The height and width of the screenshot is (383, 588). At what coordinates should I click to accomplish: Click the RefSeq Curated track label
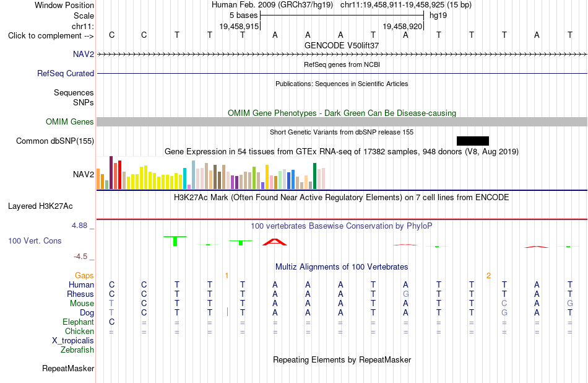[65, 73]
